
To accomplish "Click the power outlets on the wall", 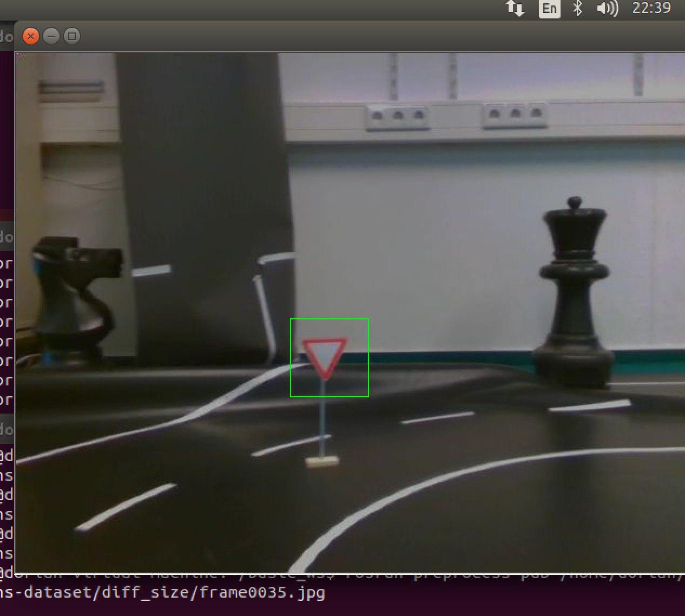I will [398, 115].
